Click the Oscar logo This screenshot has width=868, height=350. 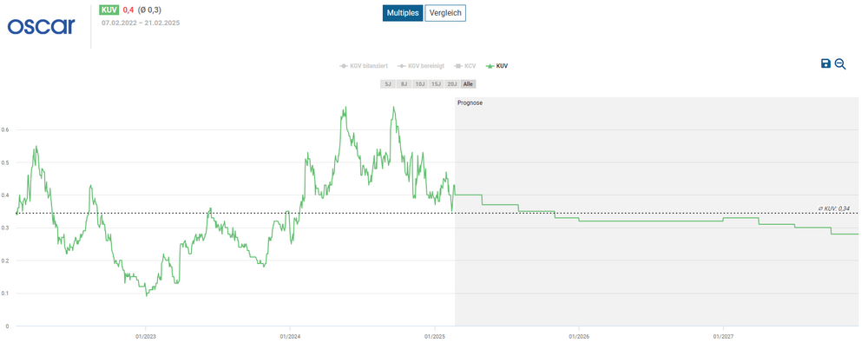(40, 27)
